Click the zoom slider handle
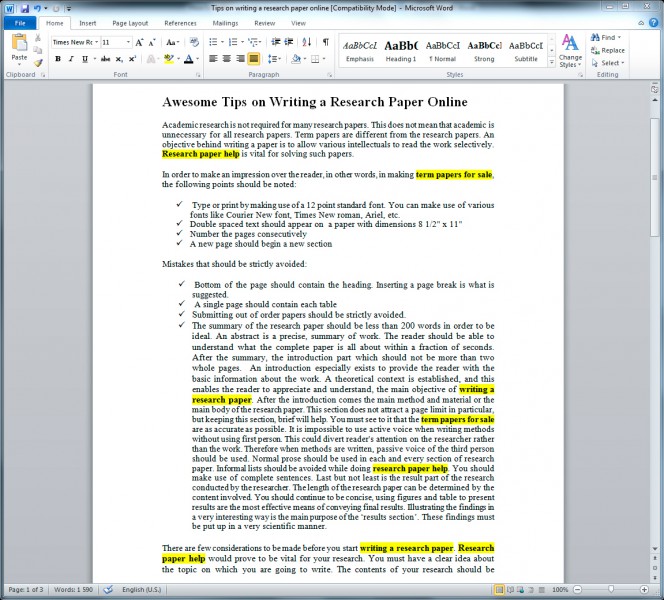 [611, 589]
